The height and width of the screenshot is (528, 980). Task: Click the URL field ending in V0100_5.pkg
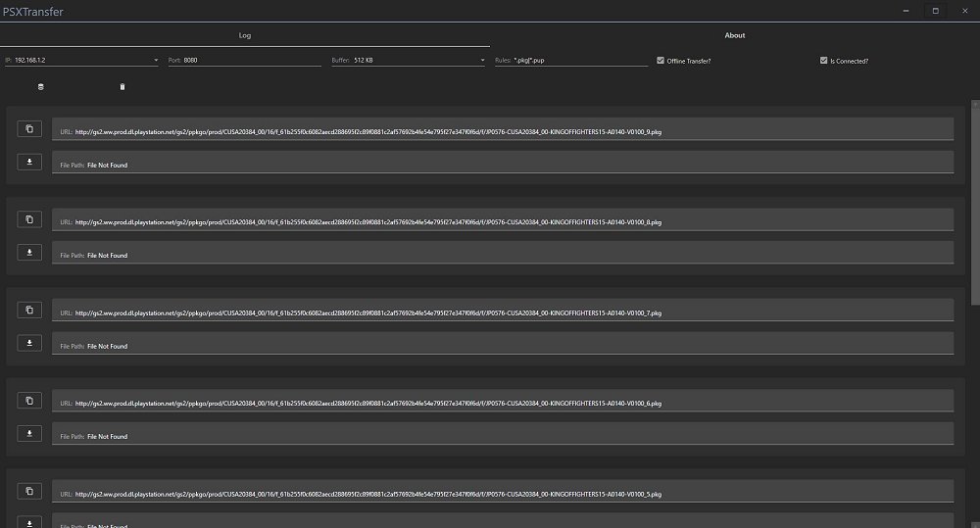[503, 491]
